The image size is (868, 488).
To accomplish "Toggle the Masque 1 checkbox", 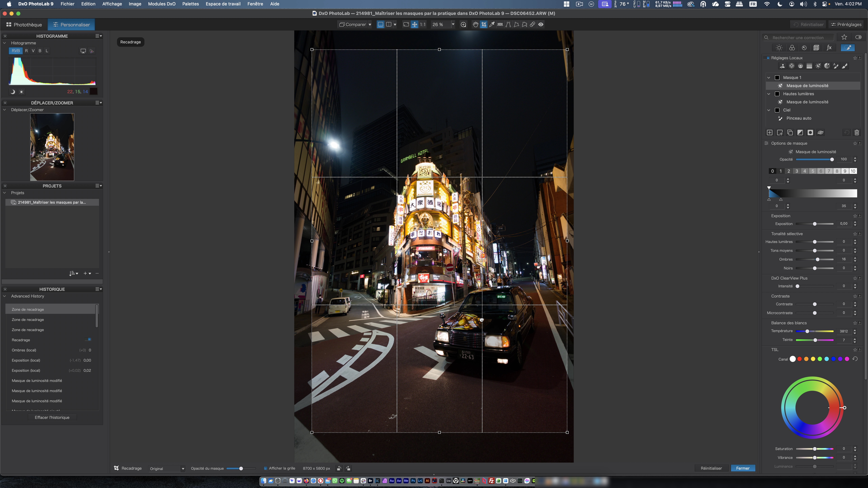I will coord(777,77).
